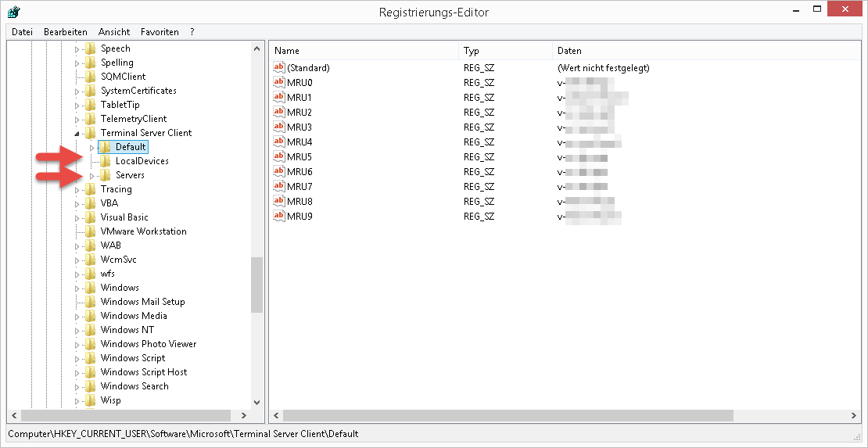The image size is (868, 448).
Task: Select the Windows Mail Setup key
Action: pos(143,302)
